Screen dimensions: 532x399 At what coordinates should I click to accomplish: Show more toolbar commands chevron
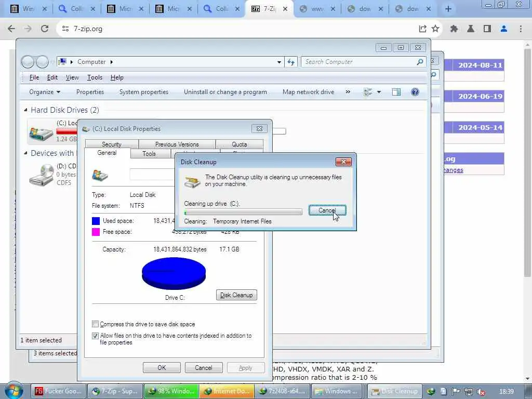coord(348,92)
